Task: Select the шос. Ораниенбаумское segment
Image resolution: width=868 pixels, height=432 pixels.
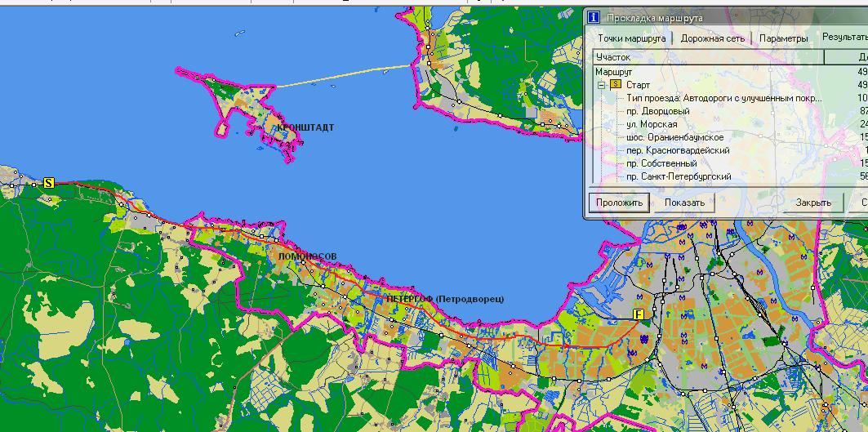Action: (x=674, y=137)
